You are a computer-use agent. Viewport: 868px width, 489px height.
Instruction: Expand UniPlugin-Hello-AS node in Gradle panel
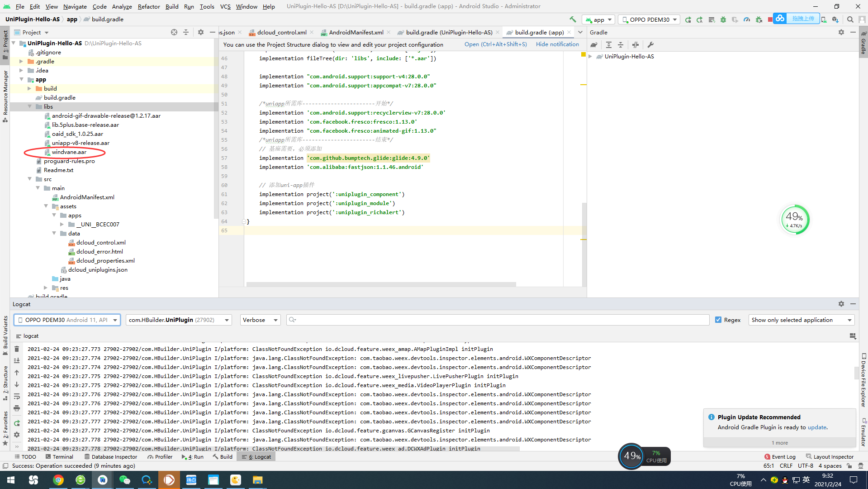coord(590,57)
